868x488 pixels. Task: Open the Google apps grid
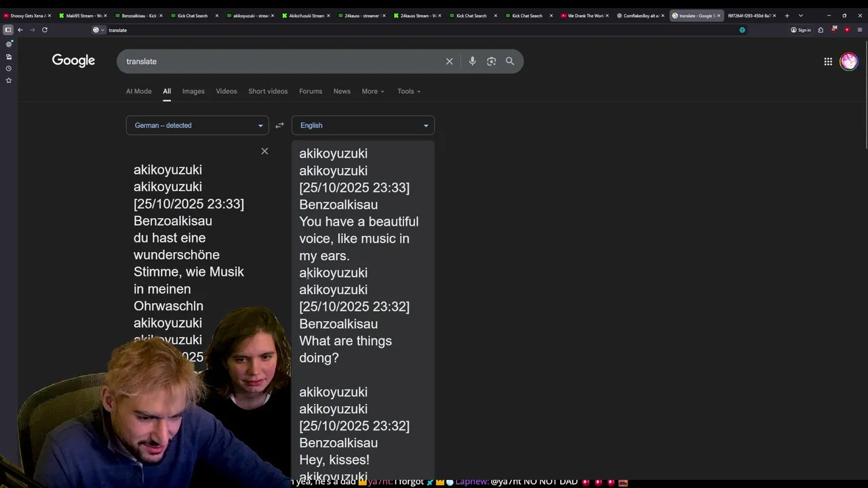(x=828, y=62)
